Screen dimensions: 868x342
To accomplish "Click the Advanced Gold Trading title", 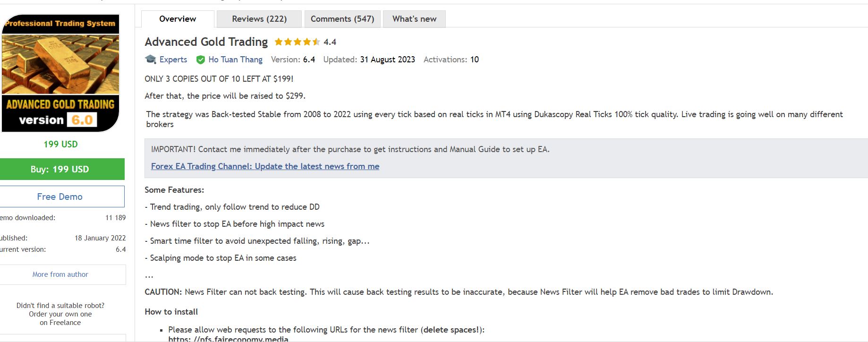I will coord(206,42).
